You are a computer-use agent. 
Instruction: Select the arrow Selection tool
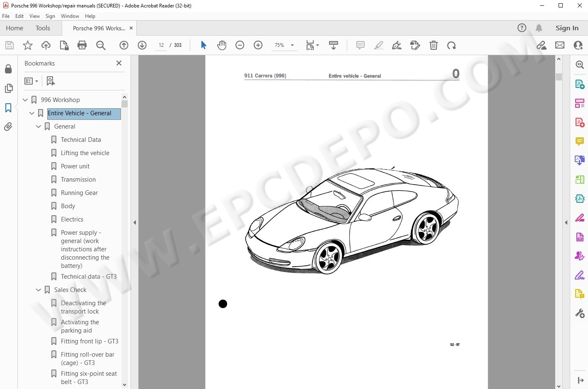[x=203, y=45]
